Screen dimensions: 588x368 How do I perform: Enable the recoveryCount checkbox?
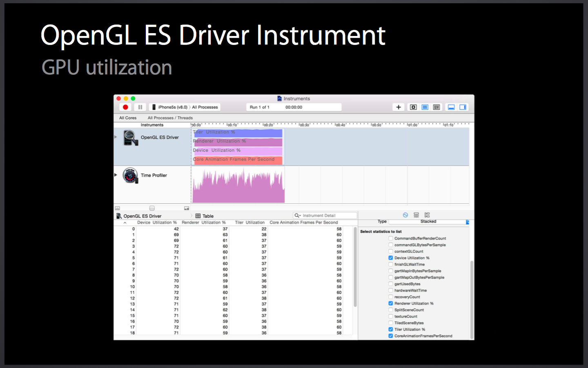(x=391, y=297)
